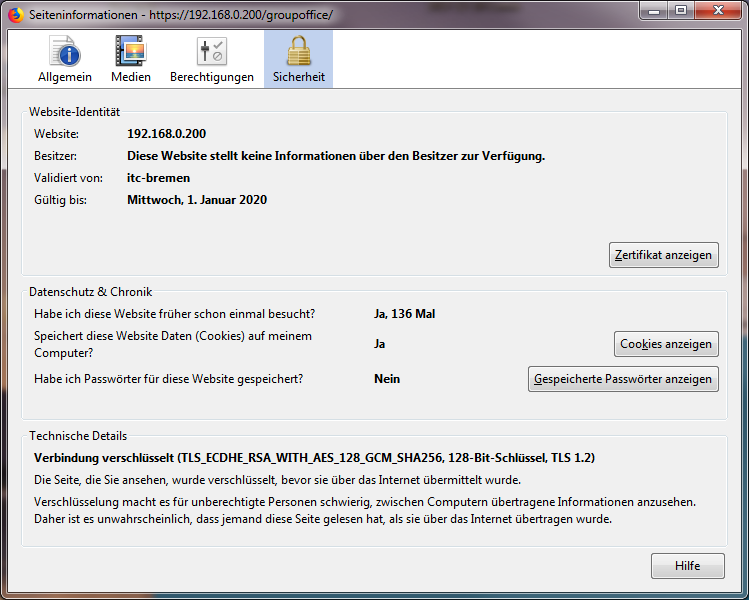The width and height of the screenshot is (749, 600).
Task: Click 'Die Seite, die Sie ansehen' sentence
Action: (277, 480)
